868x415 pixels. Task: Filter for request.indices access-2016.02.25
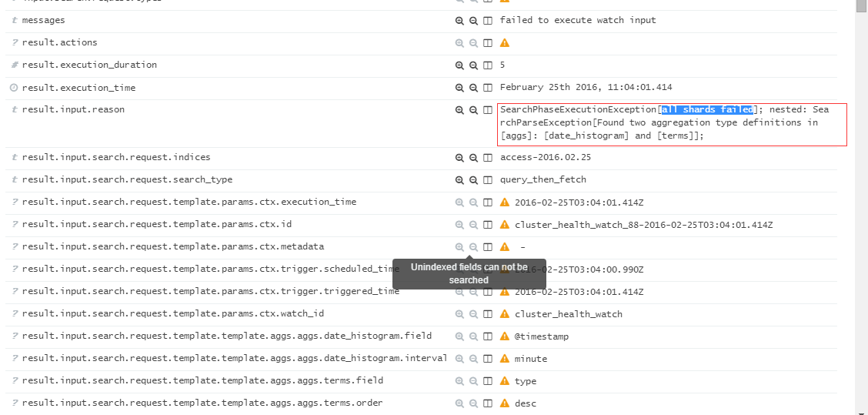pyautogui.click(x=459, y=157)
